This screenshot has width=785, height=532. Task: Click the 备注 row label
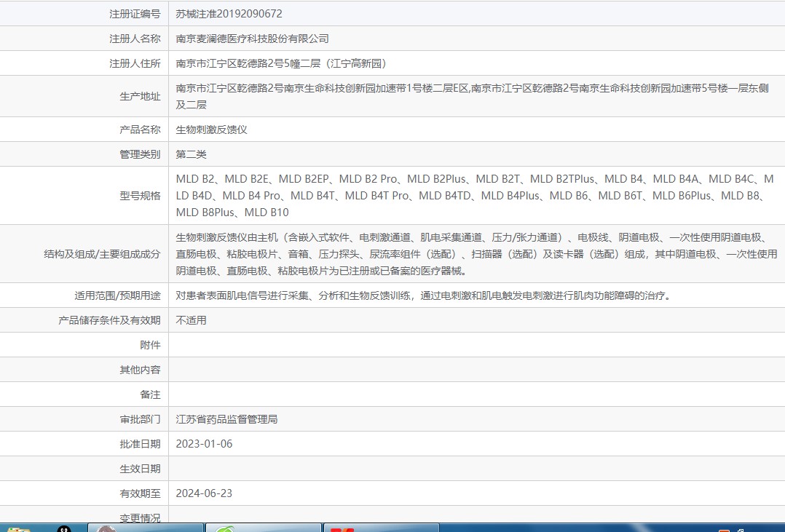[x=150, y=394]
